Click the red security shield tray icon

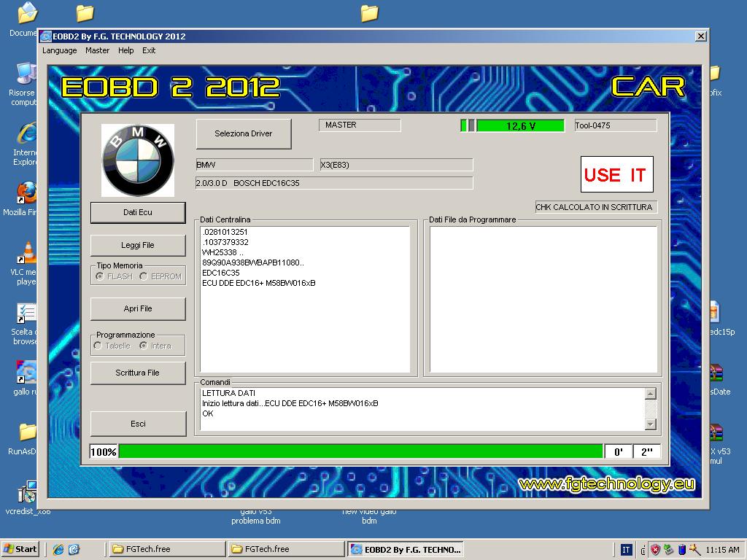(656, 550)
